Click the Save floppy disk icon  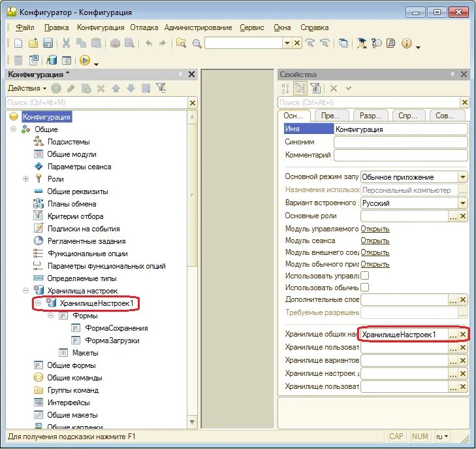click(48, 43)
